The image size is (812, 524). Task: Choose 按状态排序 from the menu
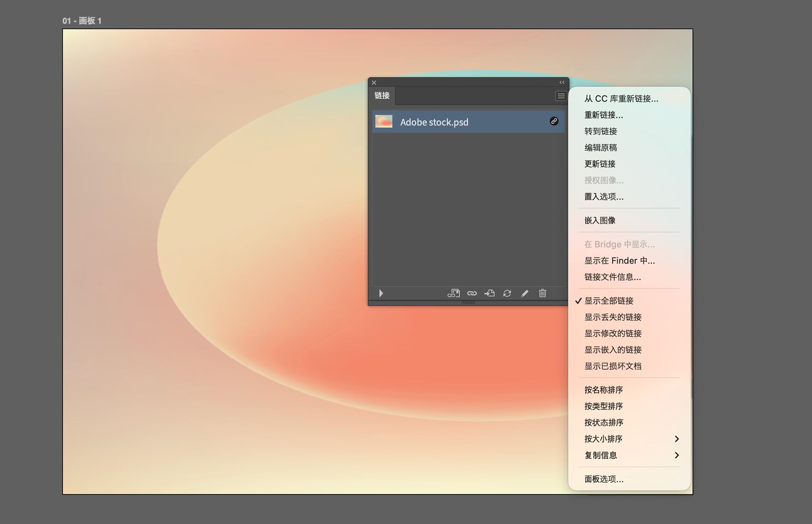pos(629,423)
